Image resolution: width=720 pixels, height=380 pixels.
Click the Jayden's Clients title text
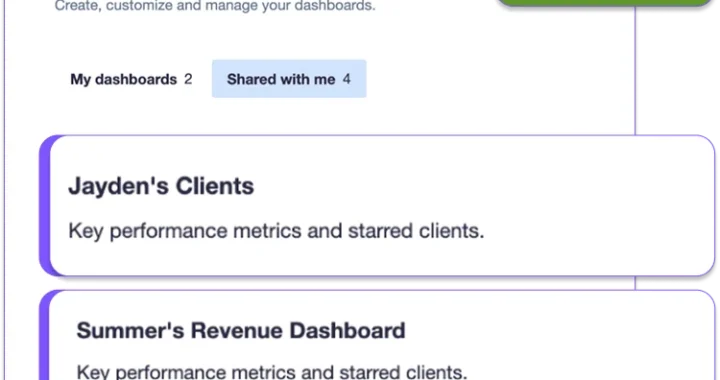point(161,186)
